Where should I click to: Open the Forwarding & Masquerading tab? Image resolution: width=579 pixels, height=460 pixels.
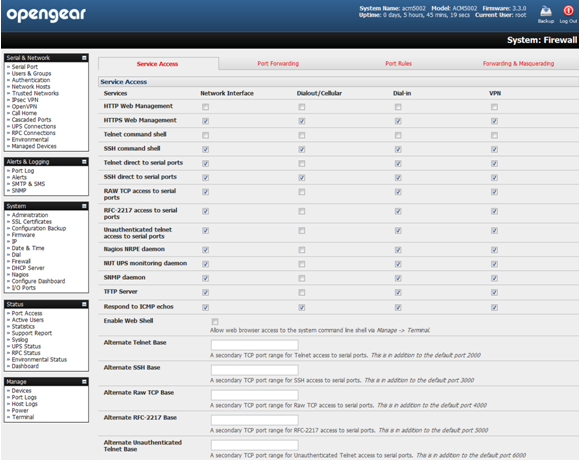pyautogui.click(x=518, y=63)
